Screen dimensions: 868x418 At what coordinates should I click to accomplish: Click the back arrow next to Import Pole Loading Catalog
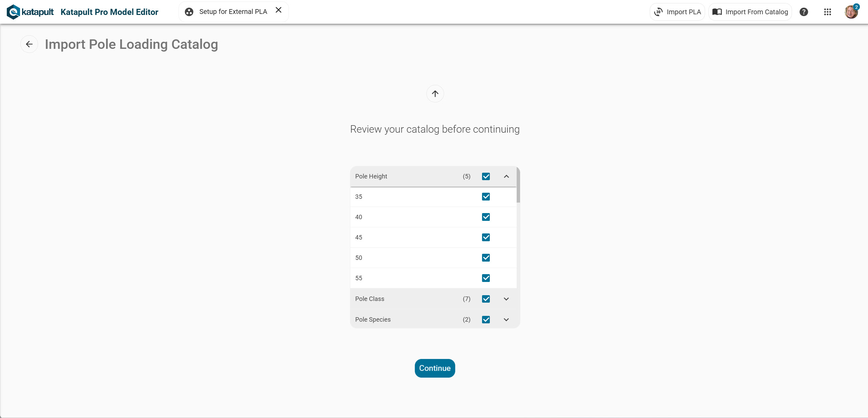pos(29,44)
